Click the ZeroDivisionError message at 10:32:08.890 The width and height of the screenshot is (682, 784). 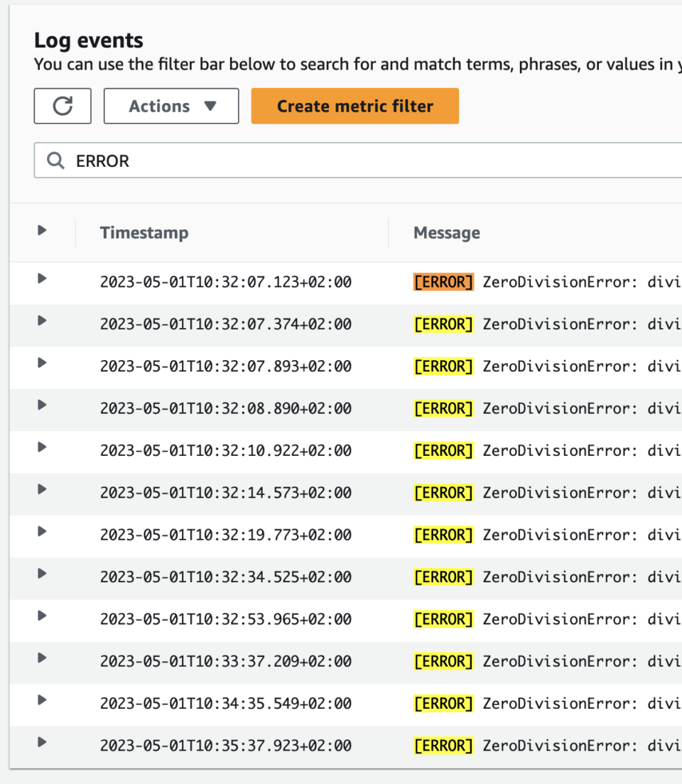[x=548, y=408]
